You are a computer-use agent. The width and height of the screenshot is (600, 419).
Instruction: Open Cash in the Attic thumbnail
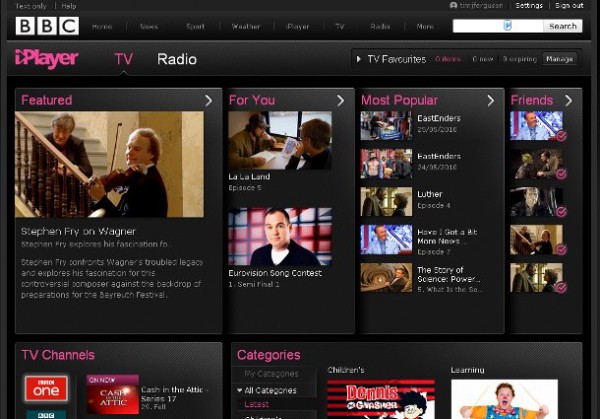click(112, 394)
